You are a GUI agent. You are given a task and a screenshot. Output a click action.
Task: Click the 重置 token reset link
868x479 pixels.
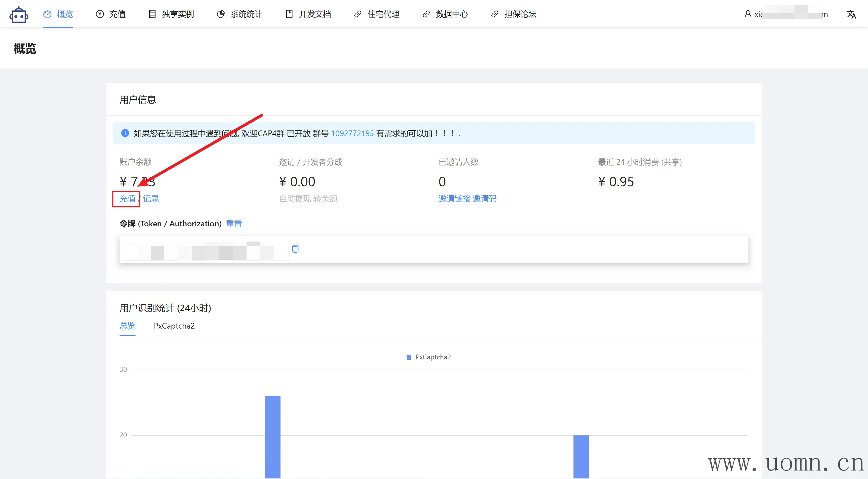(x=234, y=224)
